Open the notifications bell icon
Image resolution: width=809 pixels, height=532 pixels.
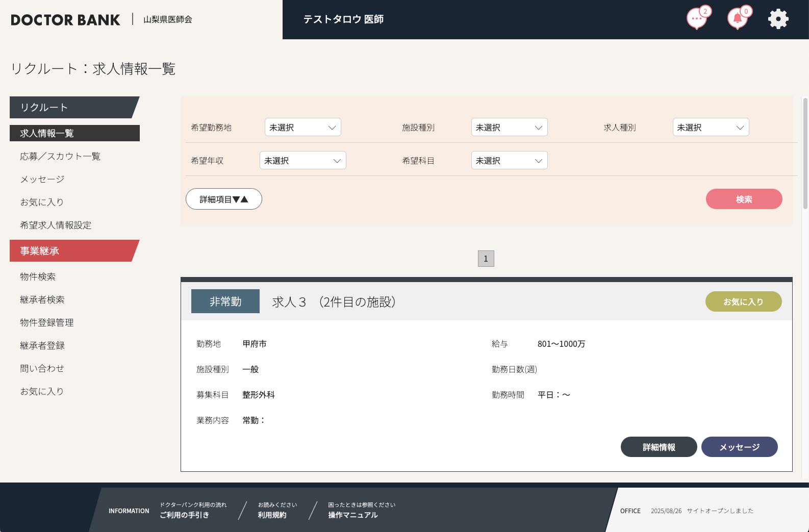pyautogui.click(x=737, y=19)
